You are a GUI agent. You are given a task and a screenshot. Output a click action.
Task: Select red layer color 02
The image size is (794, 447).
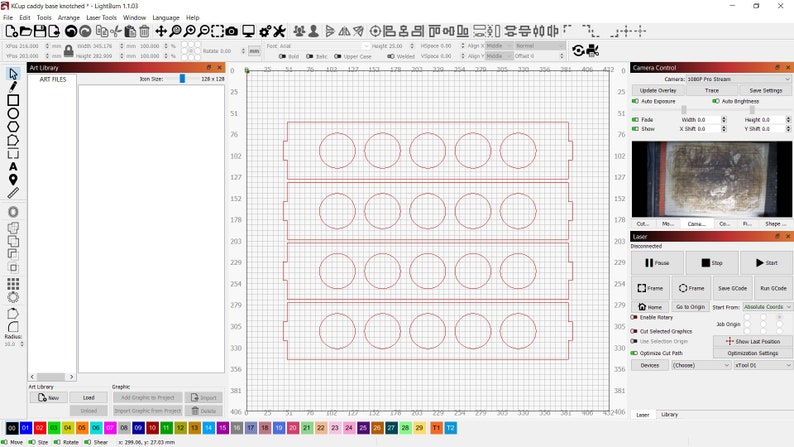coord(40,428)
